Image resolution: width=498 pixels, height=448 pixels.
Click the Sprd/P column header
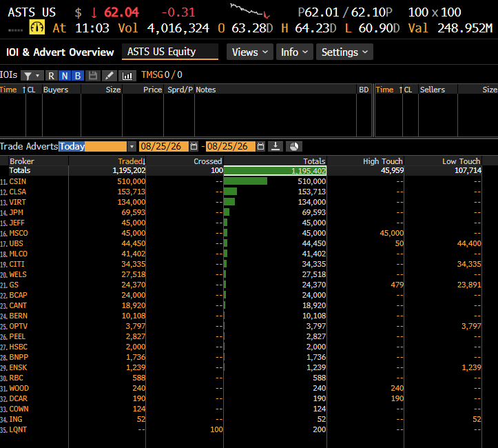(180, 90)
